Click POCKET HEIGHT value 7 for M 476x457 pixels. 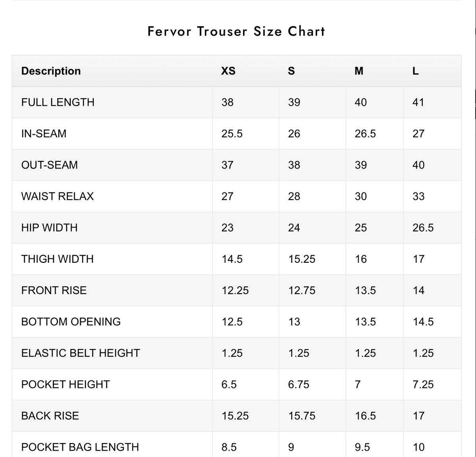[x=358, y=384]
